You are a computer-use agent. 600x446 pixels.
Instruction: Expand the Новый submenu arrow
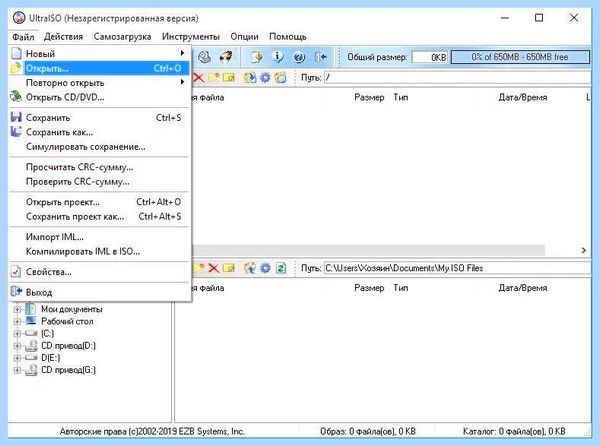[182, 53]
